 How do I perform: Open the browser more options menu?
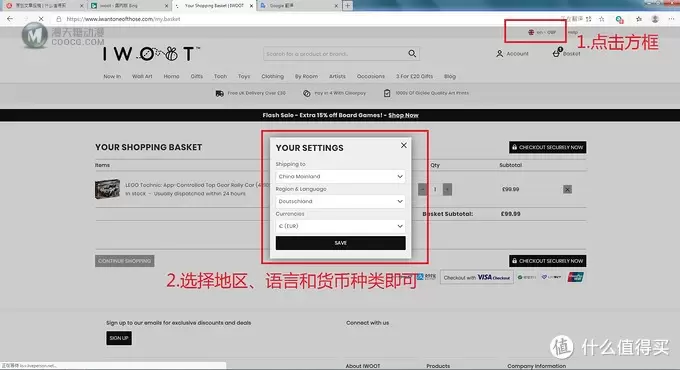pos(671,19)
